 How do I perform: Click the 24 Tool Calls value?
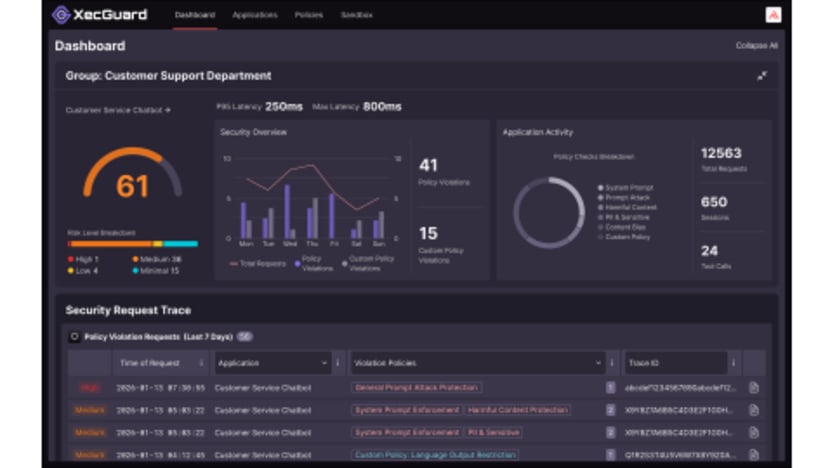(709, 251)
